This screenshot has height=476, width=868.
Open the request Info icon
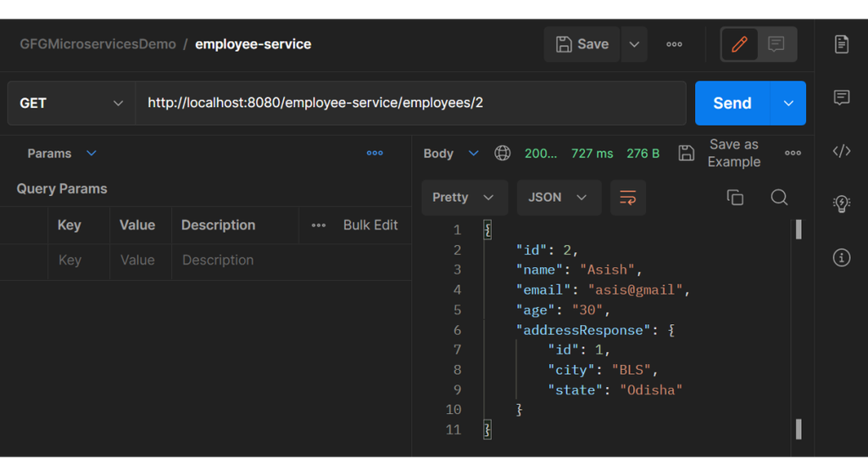[x=841, y=257]
